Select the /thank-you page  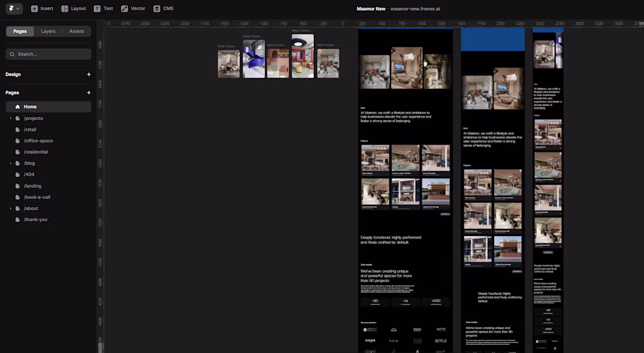36,219
